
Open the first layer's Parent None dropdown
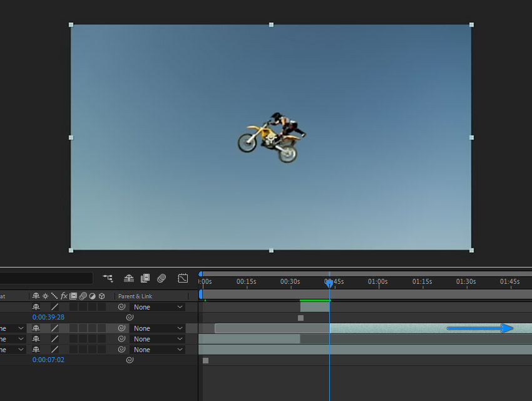(158, 307)
